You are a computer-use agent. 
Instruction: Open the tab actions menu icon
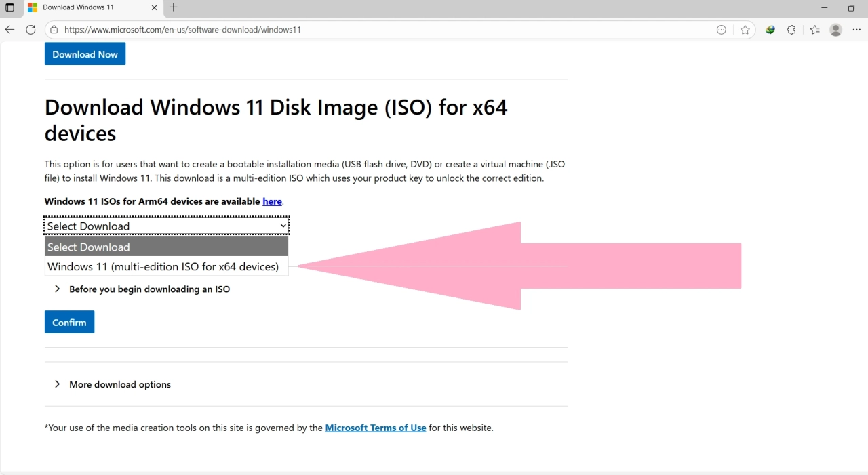click(9, 7)
